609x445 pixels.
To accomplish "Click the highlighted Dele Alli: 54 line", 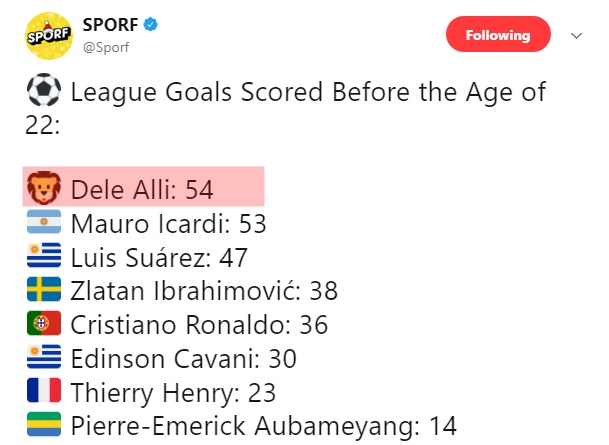I will click(x=143, y=186).
